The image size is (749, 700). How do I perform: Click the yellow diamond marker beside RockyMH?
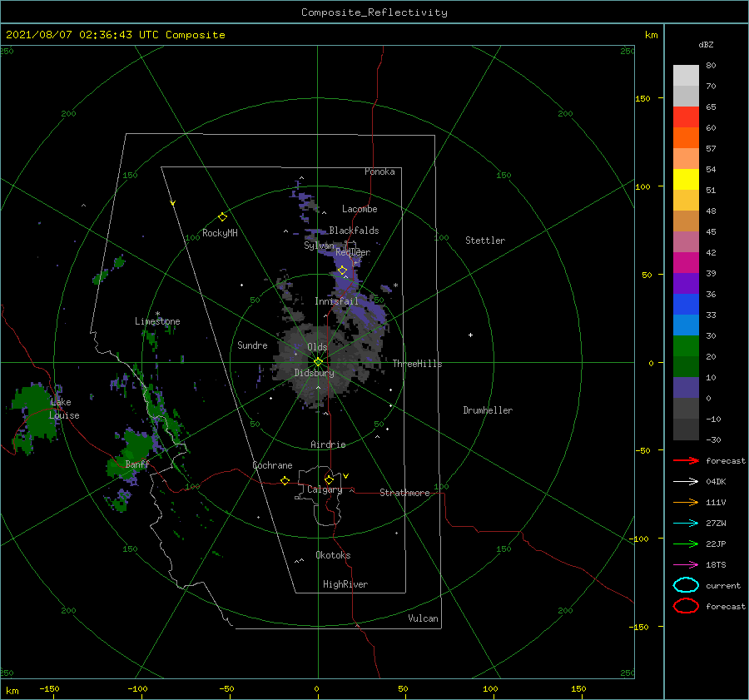222,217
